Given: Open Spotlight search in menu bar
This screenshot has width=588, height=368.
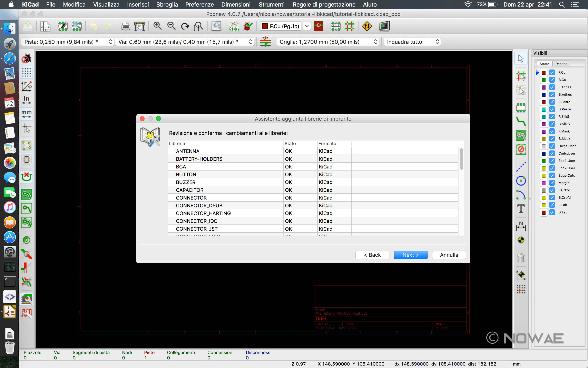Looking at the screenshot, I should pos(561,4).
